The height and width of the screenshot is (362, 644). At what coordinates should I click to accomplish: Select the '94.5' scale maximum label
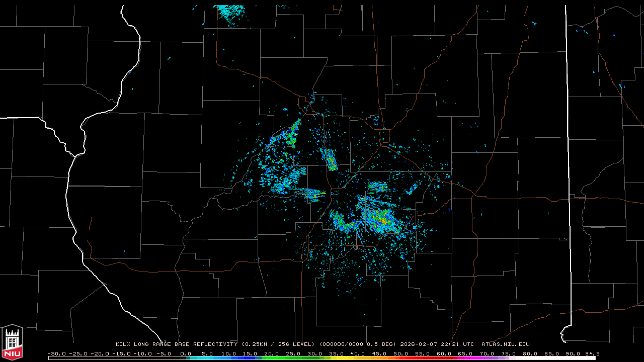point(593,353)
